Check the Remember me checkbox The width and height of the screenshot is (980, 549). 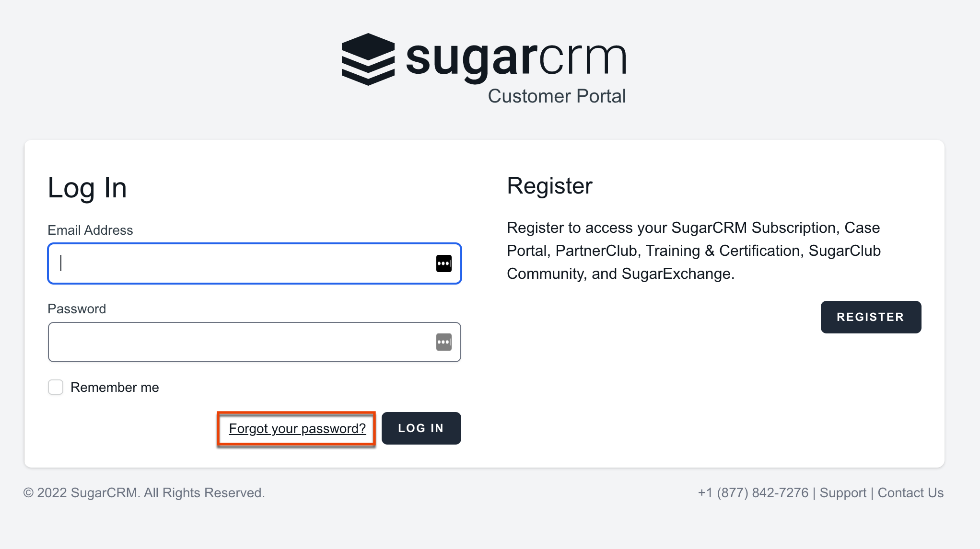coord(55,387)
